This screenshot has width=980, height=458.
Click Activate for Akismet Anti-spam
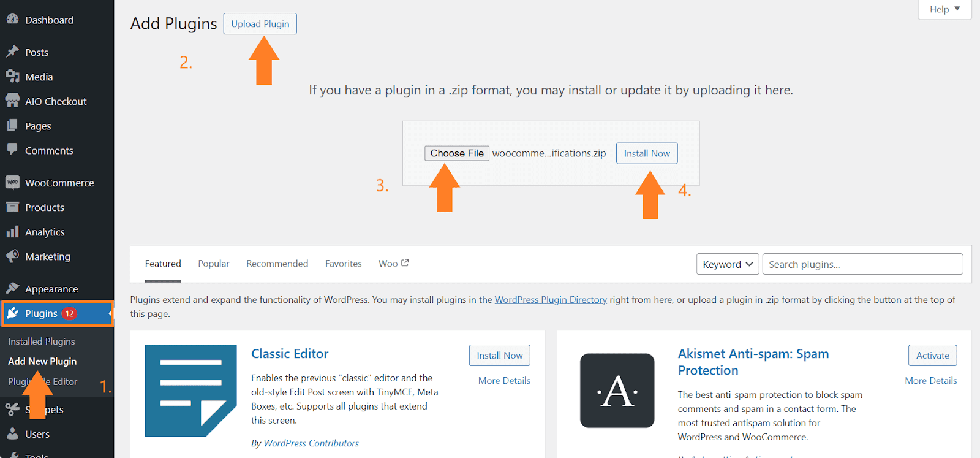pos(933,356)
